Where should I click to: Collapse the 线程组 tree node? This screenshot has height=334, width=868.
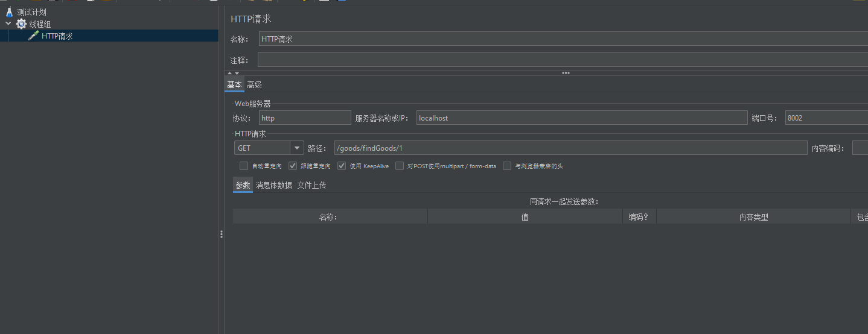[x=8, y=24]
